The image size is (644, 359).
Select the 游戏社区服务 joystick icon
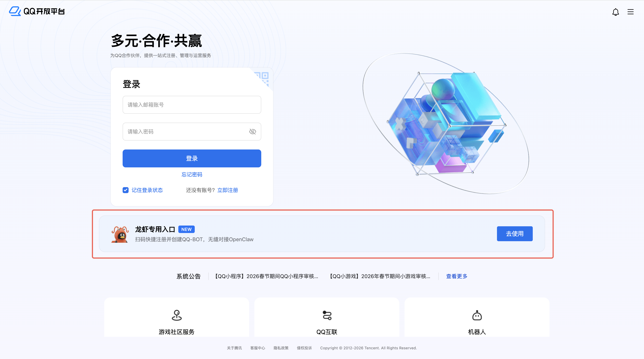click(176, 315)
